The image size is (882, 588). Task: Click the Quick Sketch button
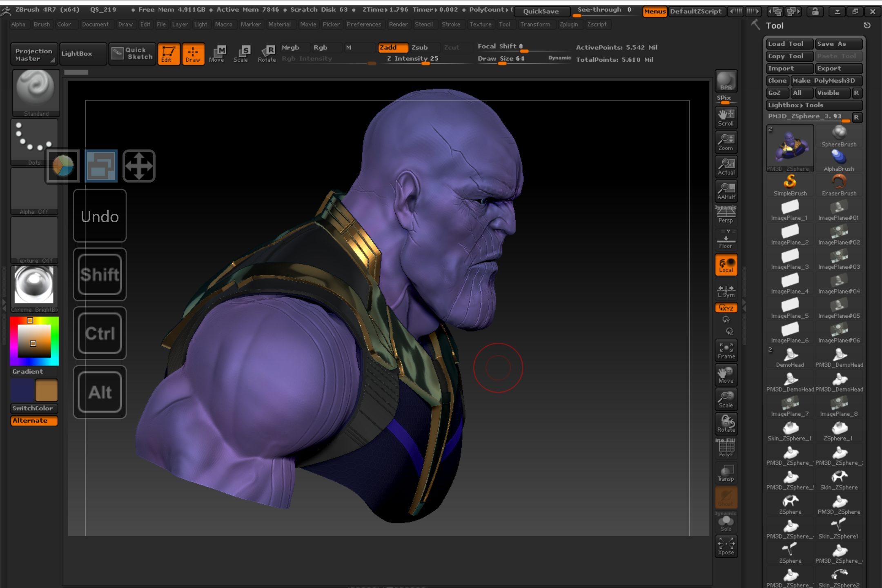pos(132,54)
